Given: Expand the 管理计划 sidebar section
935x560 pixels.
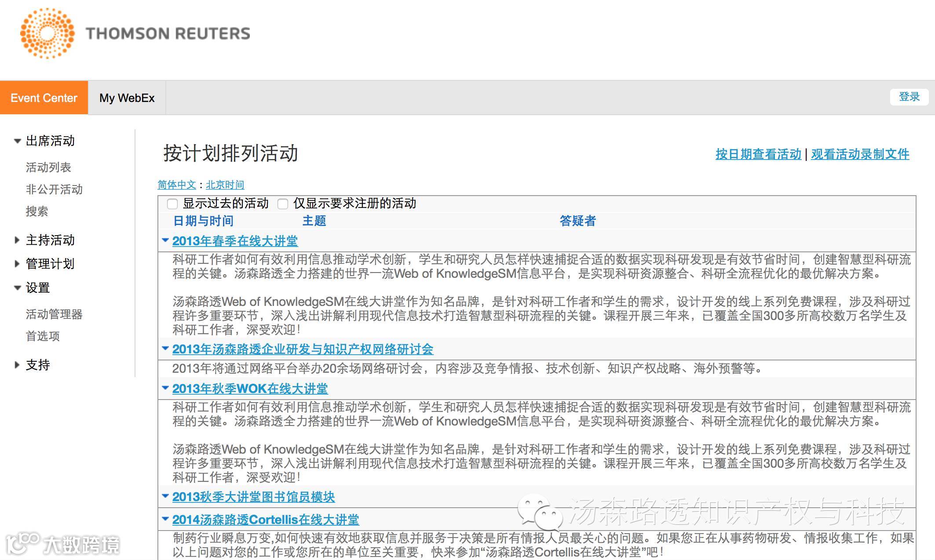Looking at the screenshot, I should pyautogui.click(x=17, y=264).
